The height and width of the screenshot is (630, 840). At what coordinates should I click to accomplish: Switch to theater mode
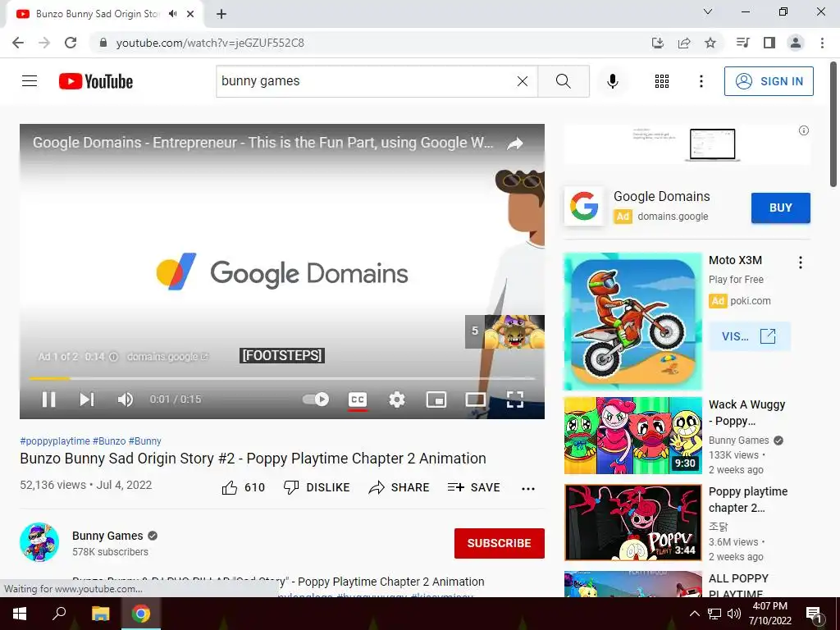pos(475,399)
